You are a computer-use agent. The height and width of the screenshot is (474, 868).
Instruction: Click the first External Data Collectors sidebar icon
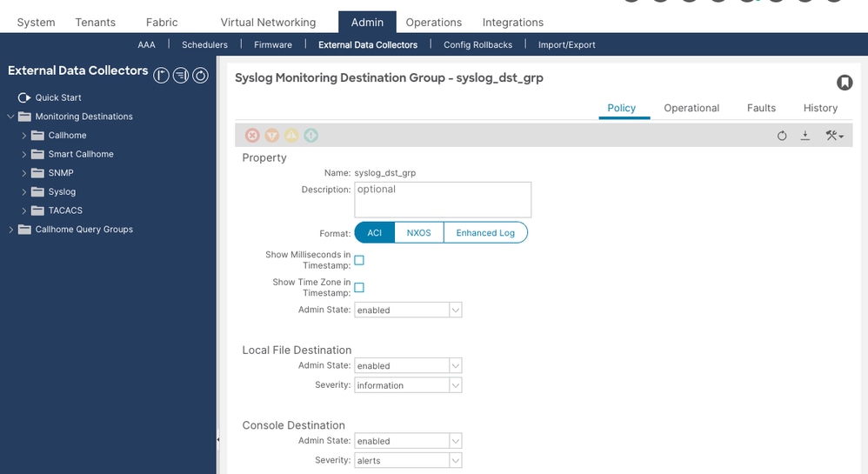pos(161,76)
